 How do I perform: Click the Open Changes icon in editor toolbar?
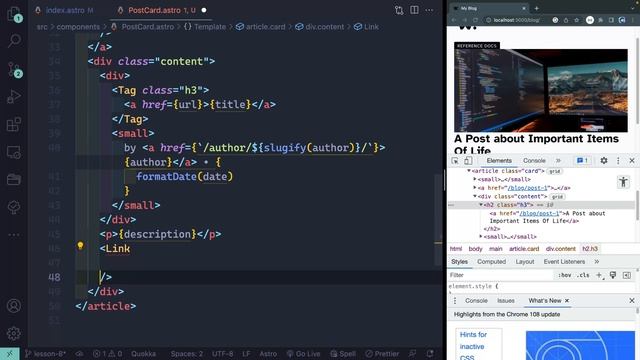399,10
